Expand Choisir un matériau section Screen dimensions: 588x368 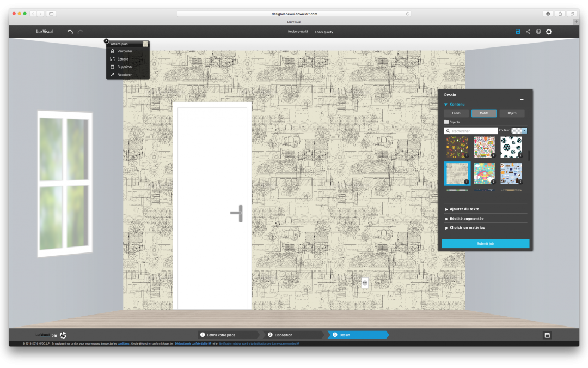[x=467, y=227]
